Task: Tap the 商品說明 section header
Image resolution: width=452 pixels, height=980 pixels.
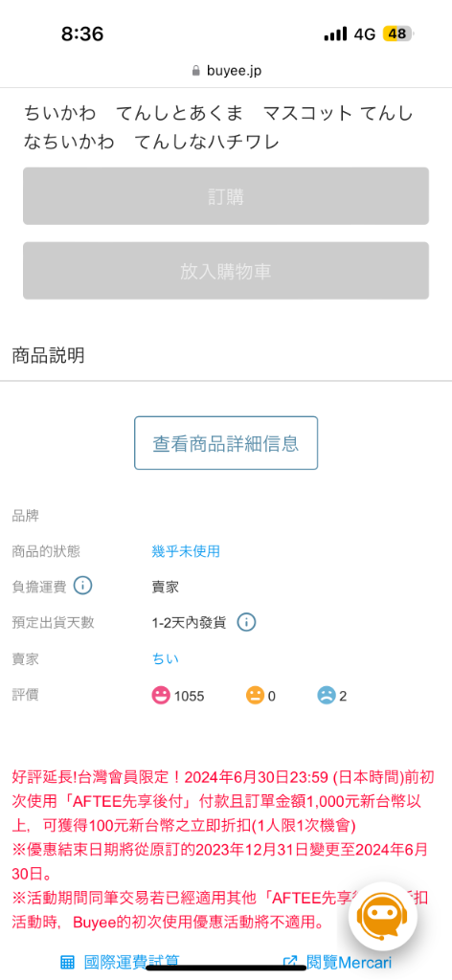Action: (48, 356)
